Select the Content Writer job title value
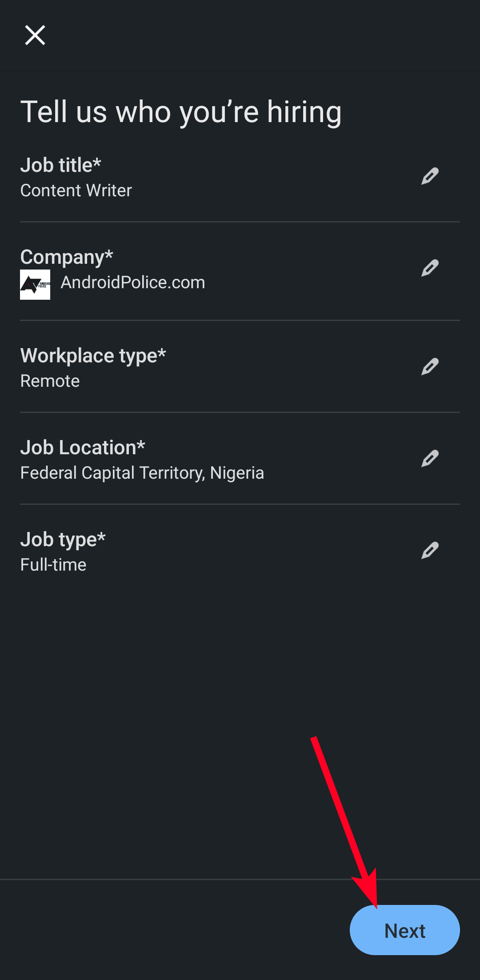The width and height of the screenshot is (480, 980). [76, 190]
